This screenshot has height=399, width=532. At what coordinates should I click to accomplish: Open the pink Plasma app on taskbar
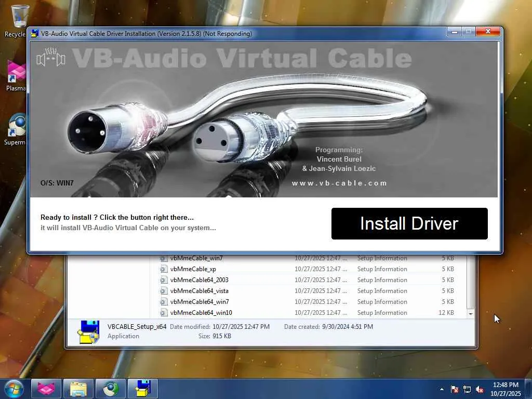click(x=46, y=389)
